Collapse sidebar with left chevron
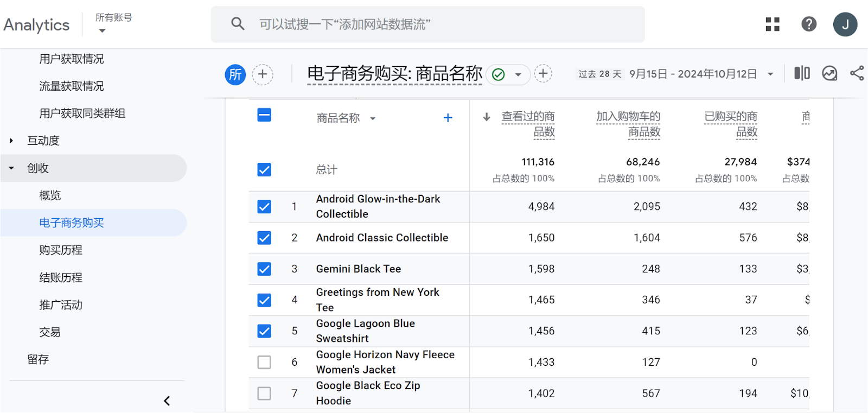 167,401
